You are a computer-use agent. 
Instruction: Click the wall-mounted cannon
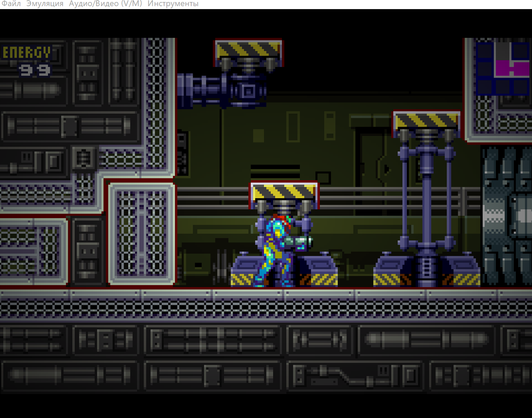[x=222, y=90]
